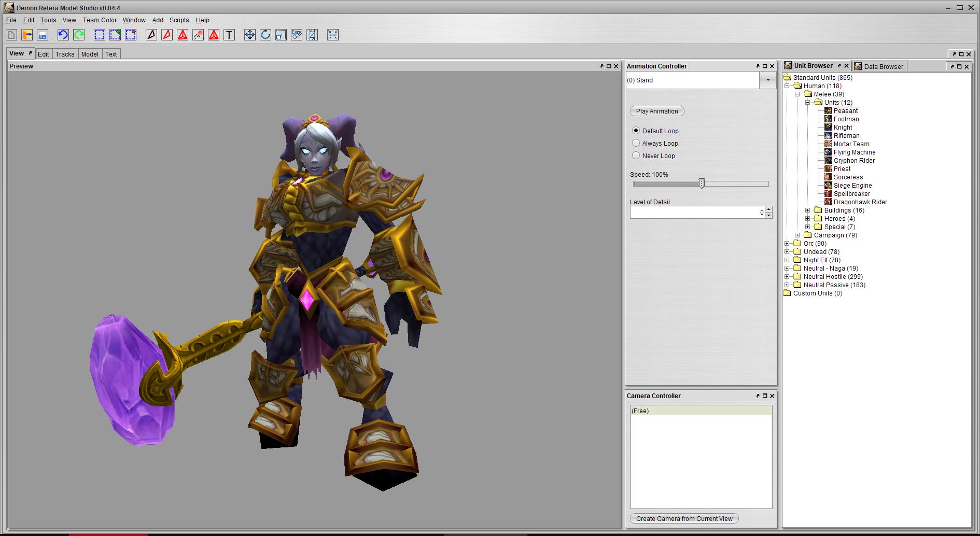Collapse the Units (12) folder
The height and width of the screenshot is (536, 980).
click(807, 102)
